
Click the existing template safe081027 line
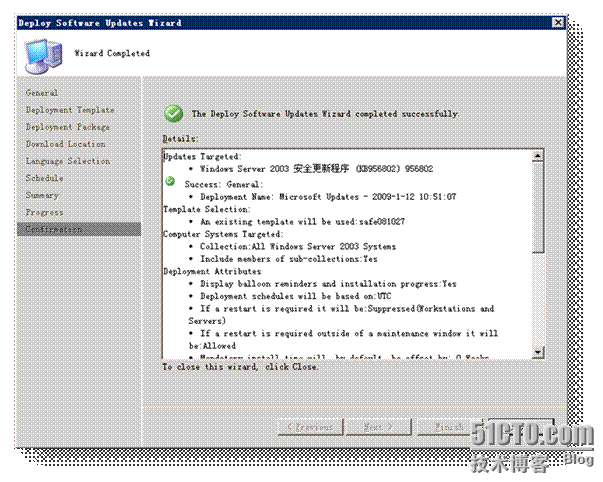point(302,222)
